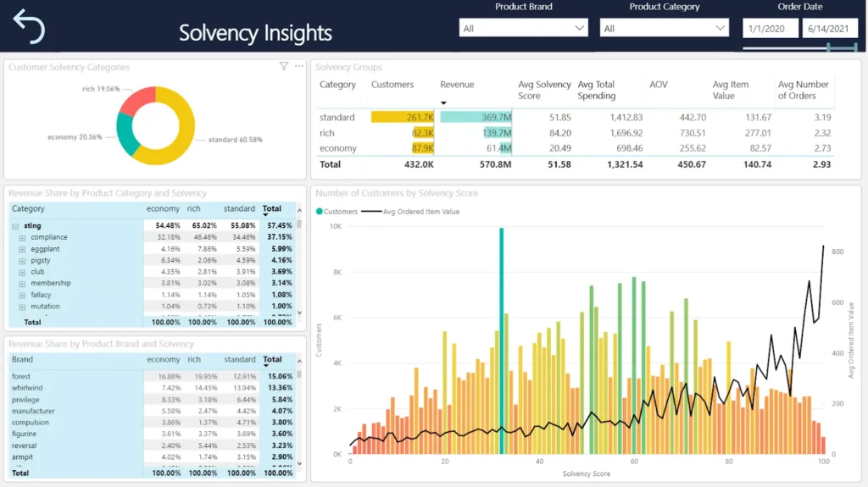Image resolution: width=868 pixels, height=487 pixels.
Task: Sort Solvency Groups by AOV column header
Action: (659, 85)
